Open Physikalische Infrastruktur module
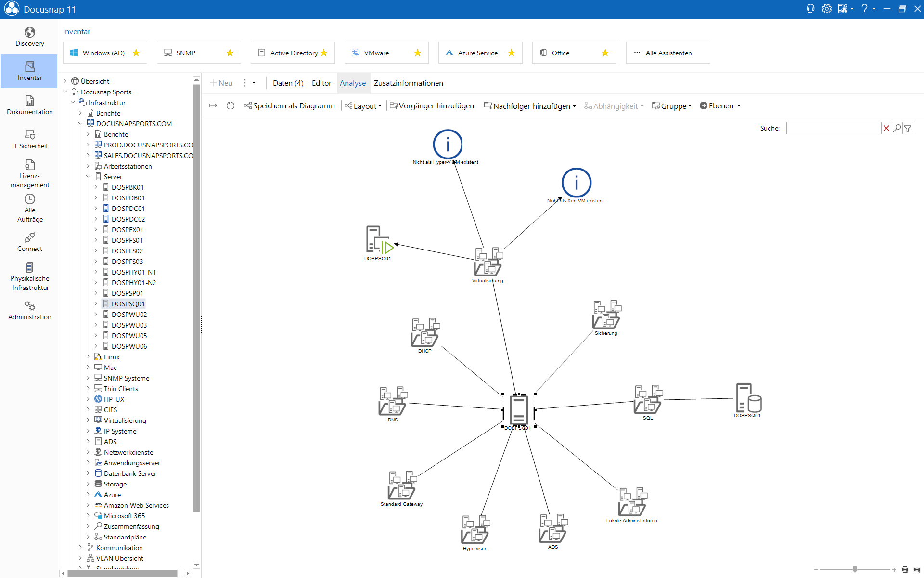 pos(29,276)
